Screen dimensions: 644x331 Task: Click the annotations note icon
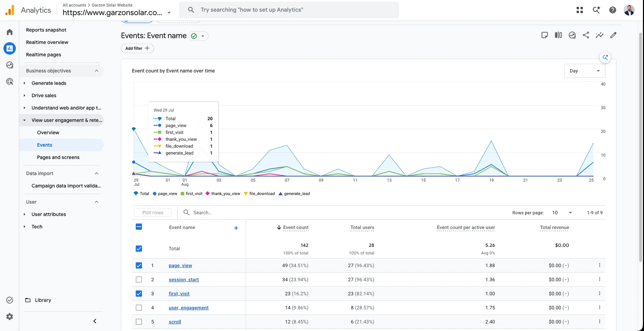544,35
